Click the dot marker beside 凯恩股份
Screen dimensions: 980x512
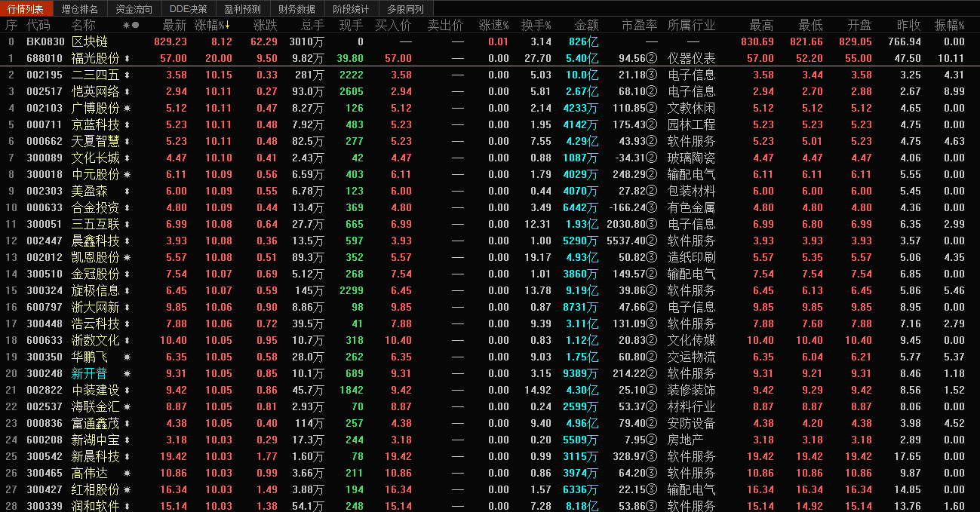126,258
